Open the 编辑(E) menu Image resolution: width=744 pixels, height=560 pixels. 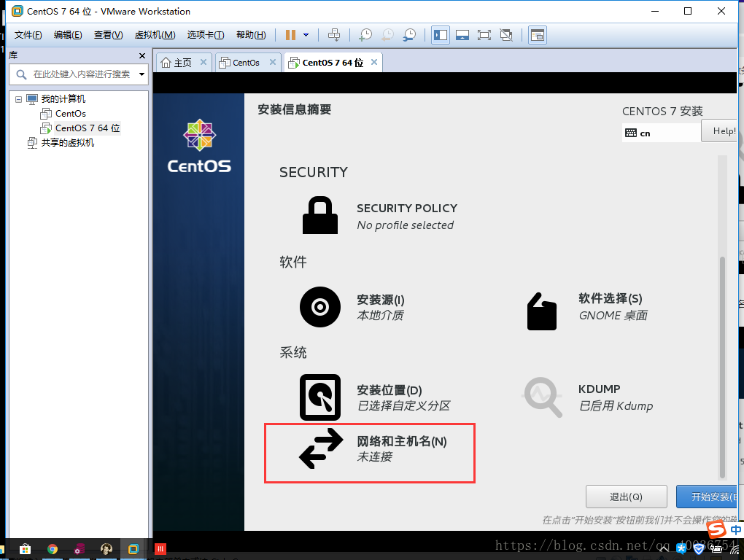coord(68,35)
